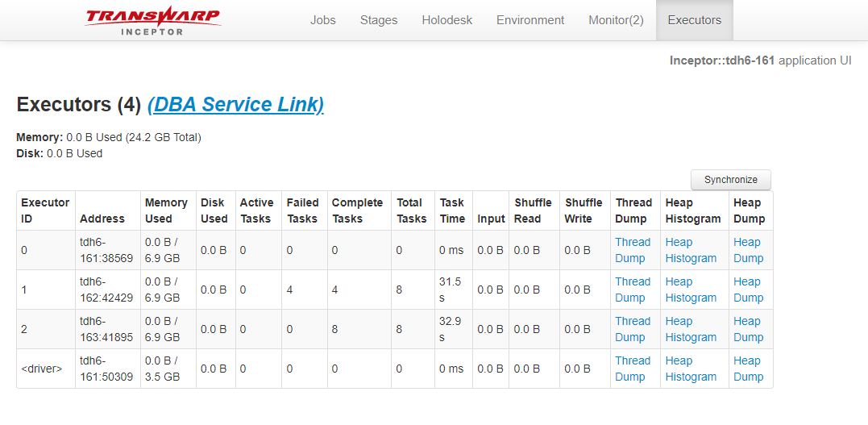This screenshot has height=425, width=868.
Task: Open the Jobs tab
Action: coord(323,20)
